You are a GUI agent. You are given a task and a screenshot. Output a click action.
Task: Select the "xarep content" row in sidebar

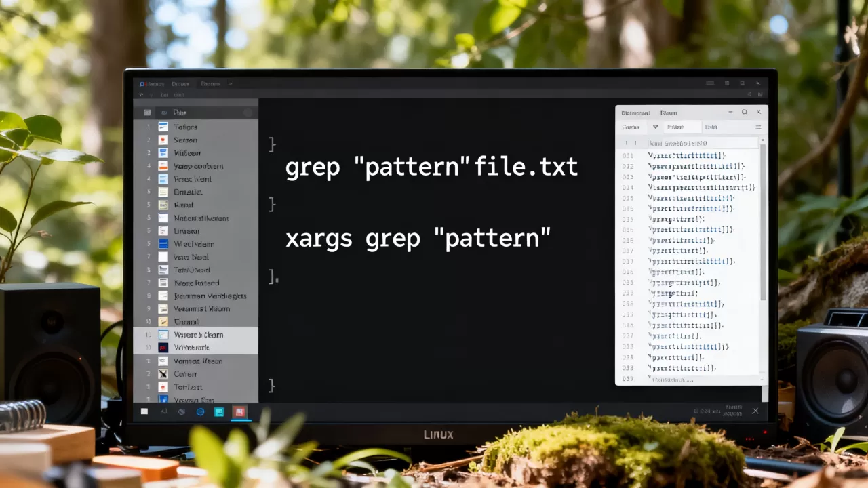click(195, 166)
